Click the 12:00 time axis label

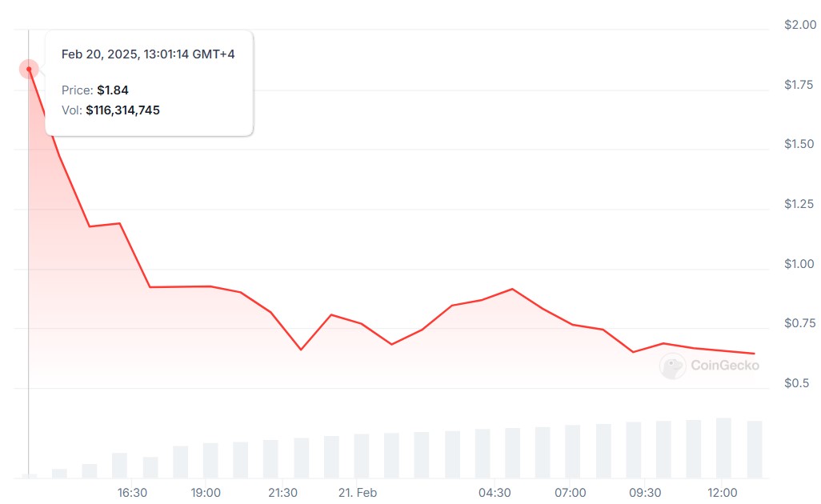[x=723, y=493]
